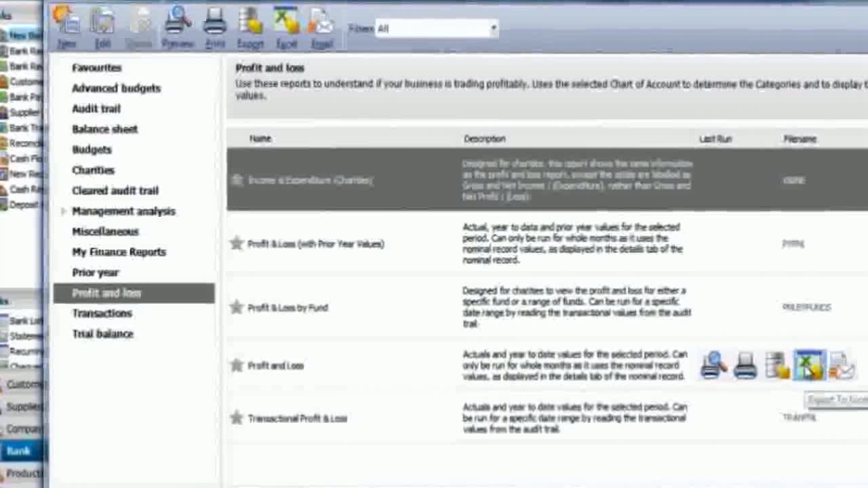868x488 pixels.
Task: Select the Transactions category
Action: click(102, 313)
